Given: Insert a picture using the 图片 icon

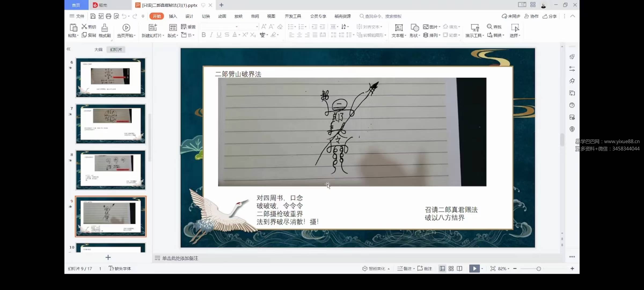Looking at the screenshot, I should 432,27.
